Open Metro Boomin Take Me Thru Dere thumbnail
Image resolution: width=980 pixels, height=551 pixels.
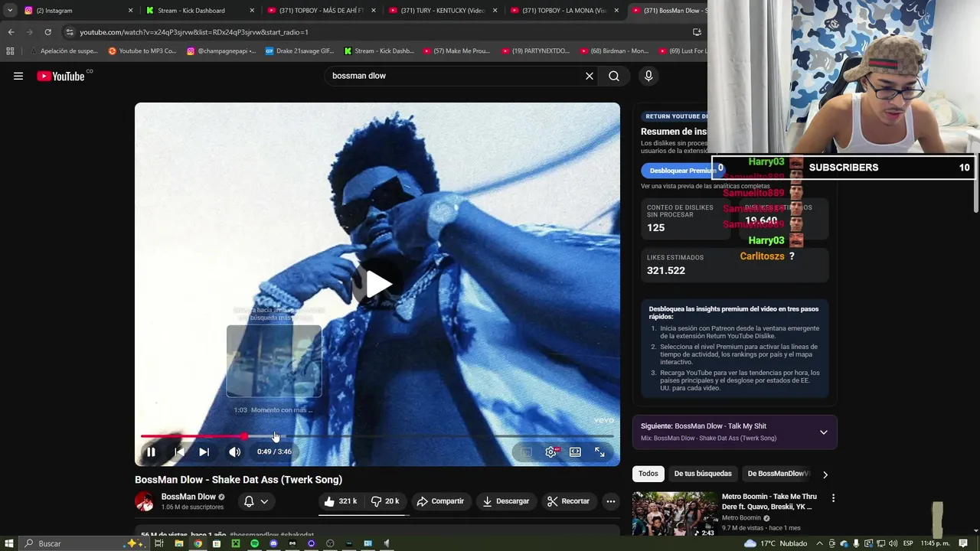[674, 514]
